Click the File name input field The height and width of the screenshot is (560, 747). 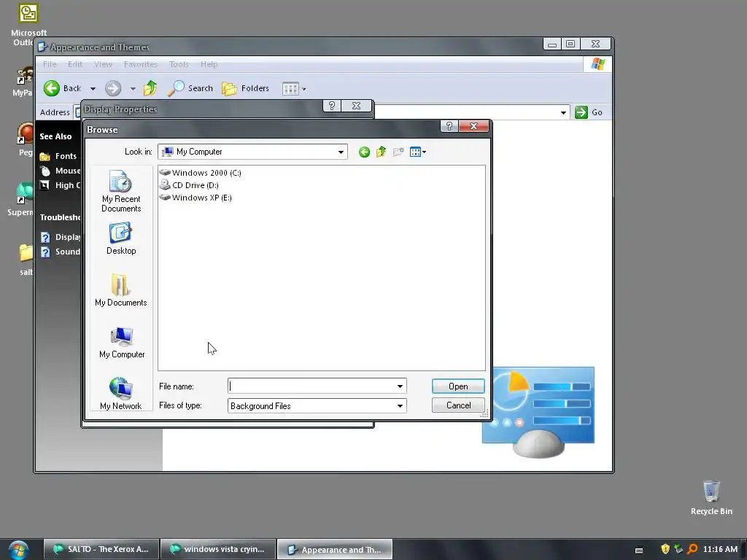[x=311, y=386]
